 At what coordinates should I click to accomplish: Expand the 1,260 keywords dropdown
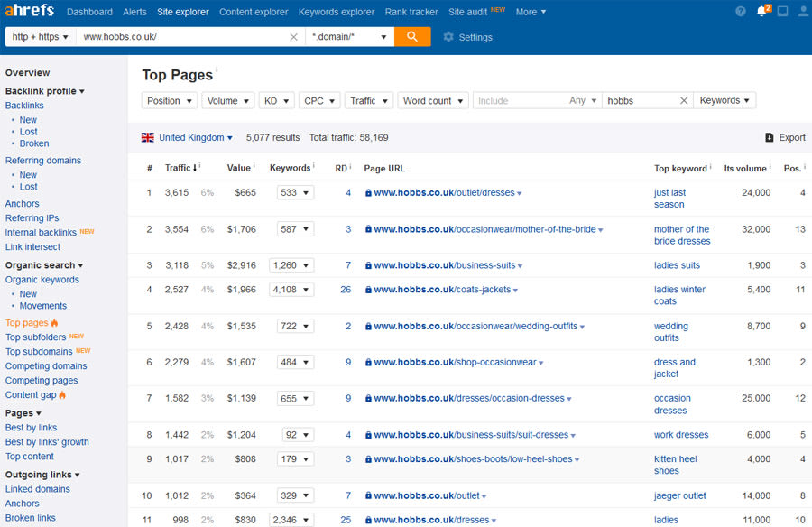coord(291,265)
